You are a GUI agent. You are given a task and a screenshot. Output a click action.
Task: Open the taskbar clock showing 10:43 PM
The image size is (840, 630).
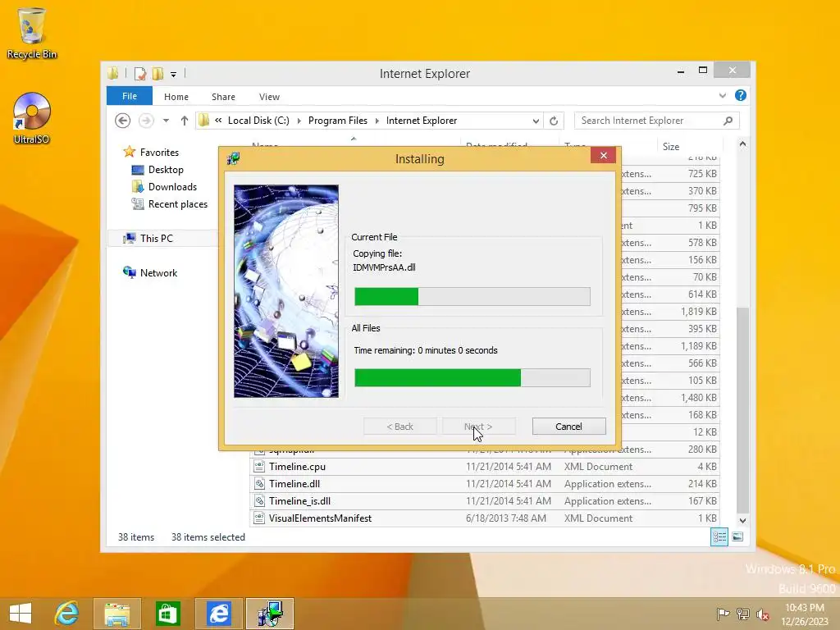[805, 614]
